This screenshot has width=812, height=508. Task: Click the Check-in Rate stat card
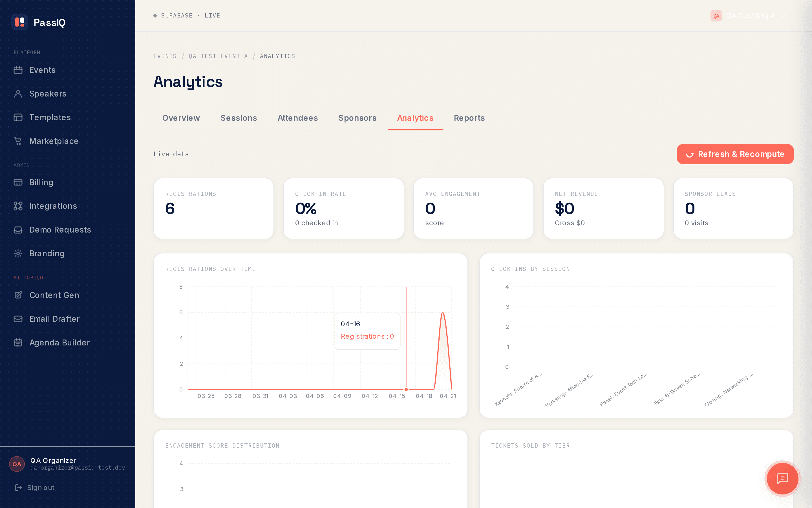[x=344, y=208]
